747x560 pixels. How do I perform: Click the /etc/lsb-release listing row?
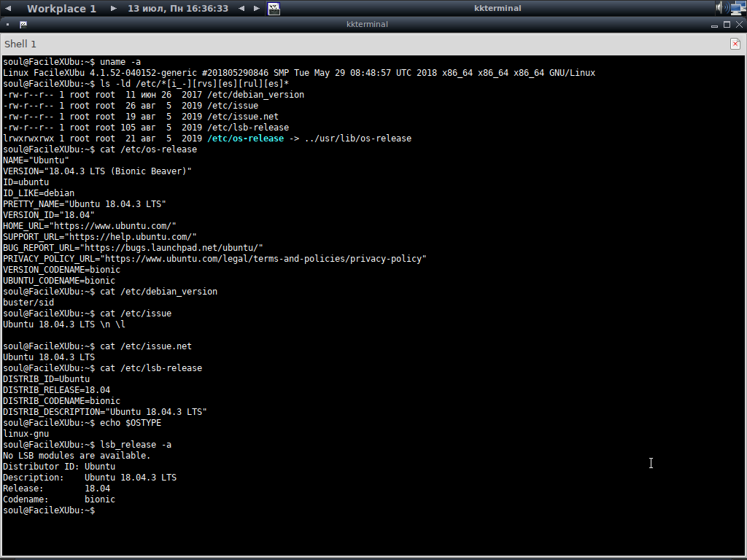point(146,128)
